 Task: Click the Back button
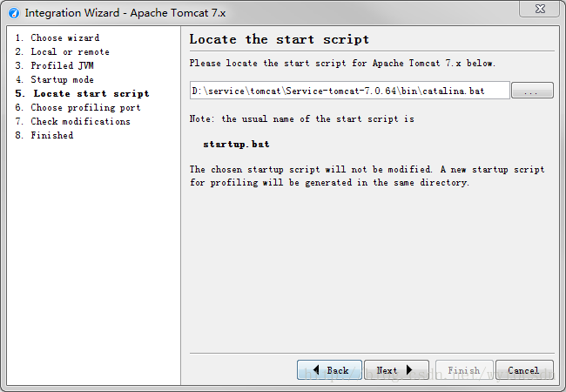click(x=329, y=369)
